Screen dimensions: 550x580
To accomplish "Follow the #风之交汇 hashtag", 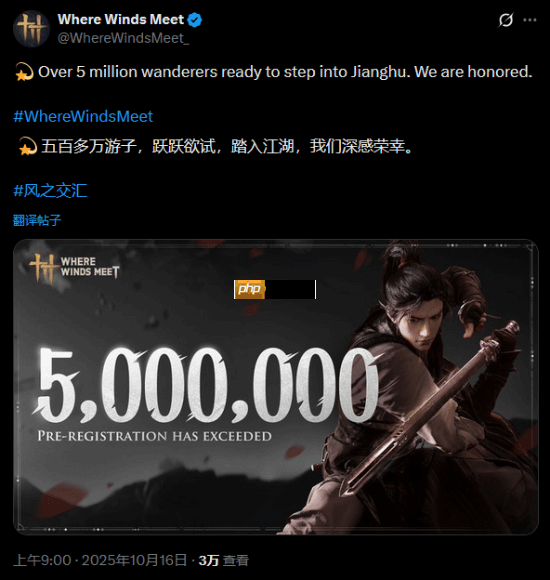I will tap(50, 191).
